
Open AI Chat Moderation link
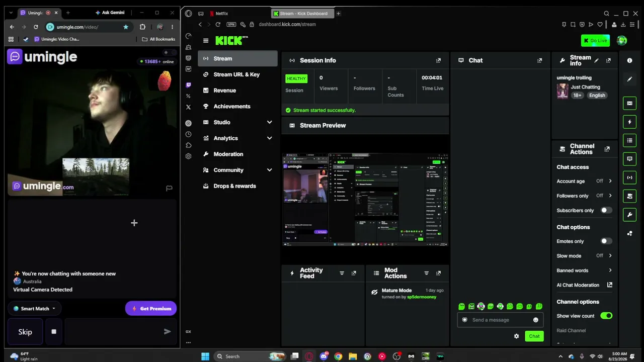(x=584, y=285)
